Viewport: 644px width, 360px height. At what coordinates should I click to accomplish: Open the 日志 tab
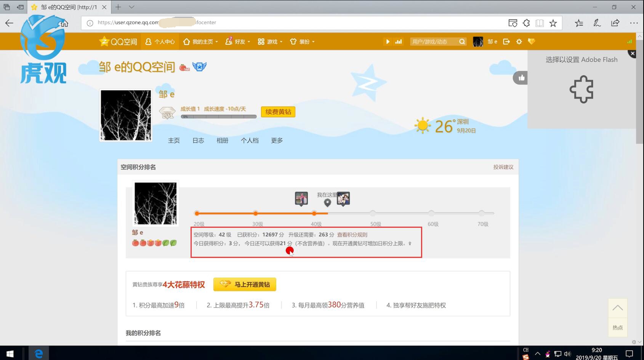coord(198,141)
